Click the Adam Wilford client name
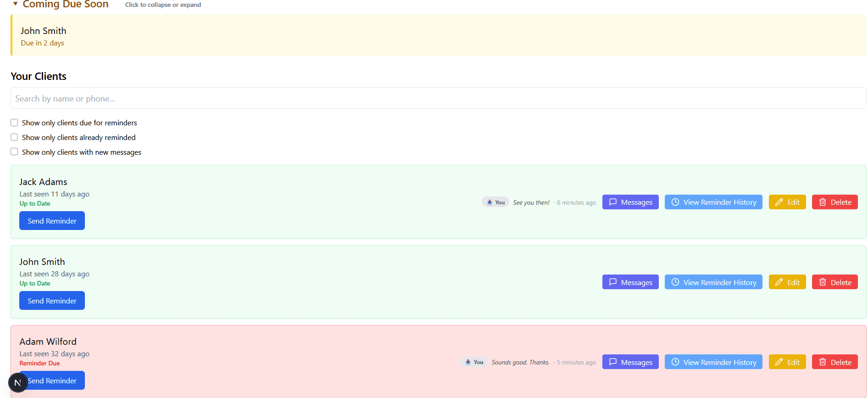 (48, 342)
